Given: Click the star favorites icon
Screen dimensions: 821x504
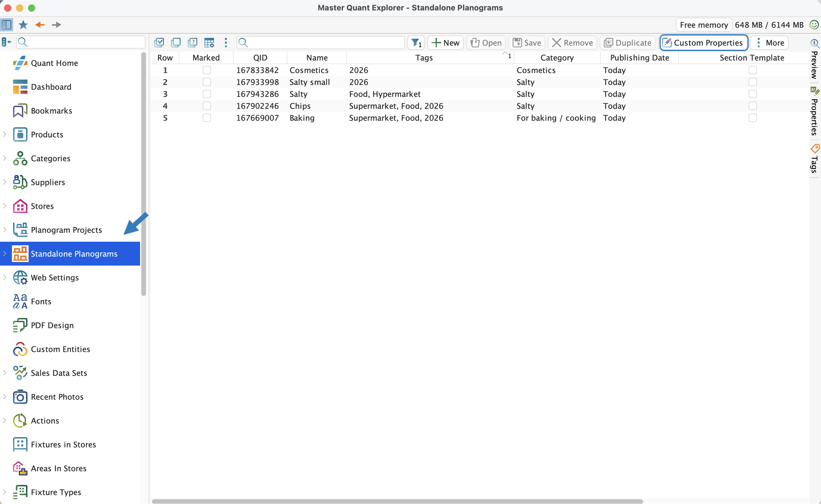Looking at the screenshot, I should click(23, 25).
